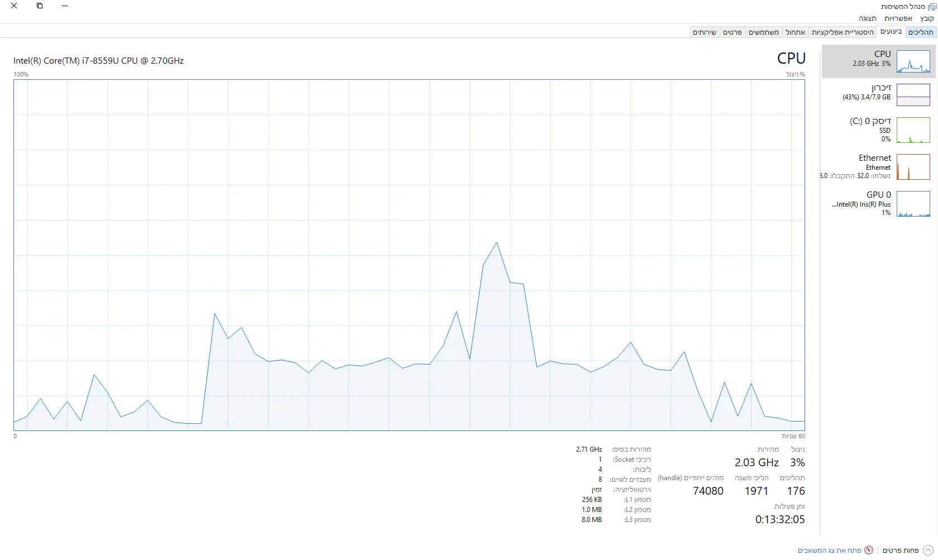Select the ביצועים tab
Screen dimensions: 938x560
pos(891,31)
